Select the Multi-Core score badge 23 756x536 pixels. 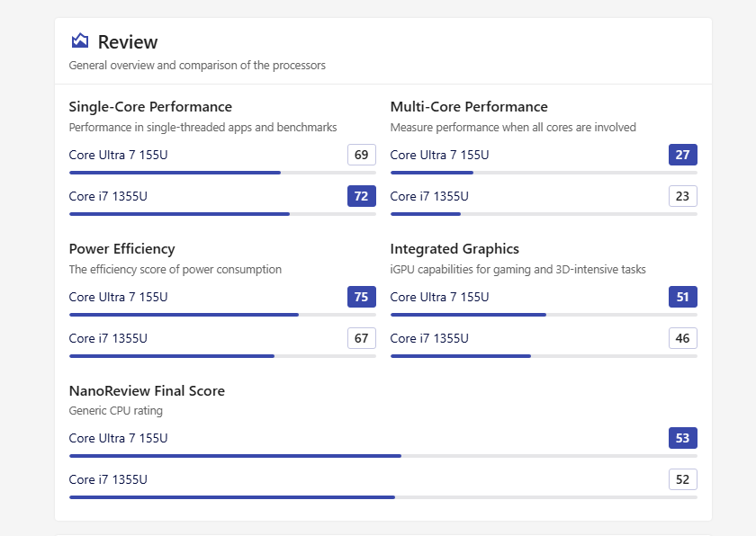tap(683, 196)
